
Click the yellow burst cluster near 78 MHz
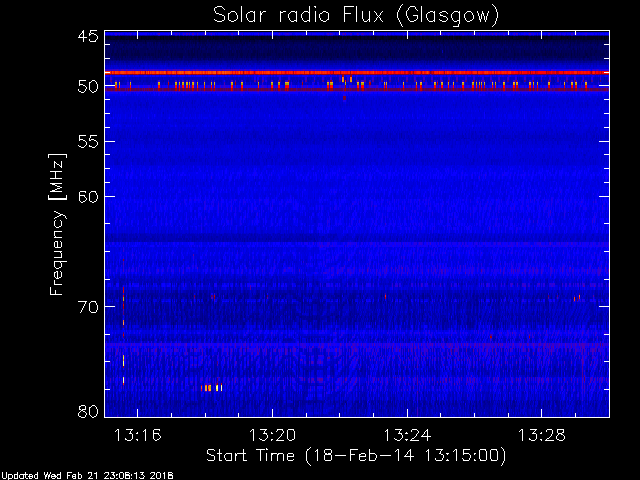tap(212, 388)
